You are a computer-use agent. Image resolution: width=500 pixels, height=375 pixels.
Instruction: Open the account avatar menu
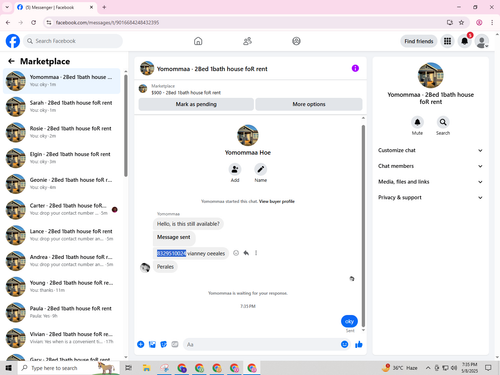(x=482, y=41)
